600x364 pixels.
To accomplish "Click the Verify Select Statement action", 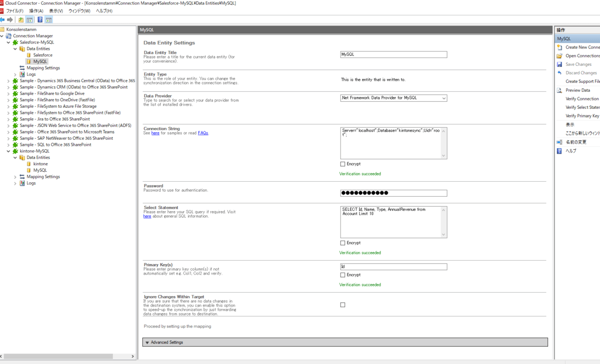I will pos(582,107).
